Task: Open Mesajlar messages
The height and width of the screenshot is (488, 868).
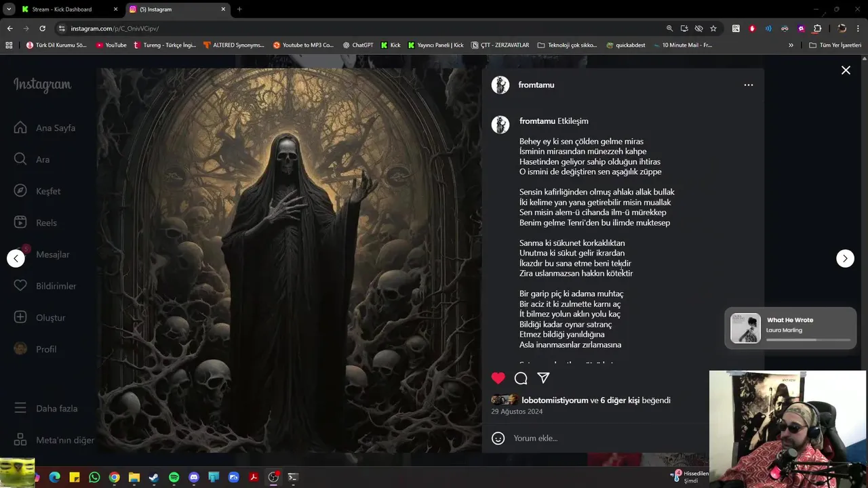Action: tap(41, 254)
